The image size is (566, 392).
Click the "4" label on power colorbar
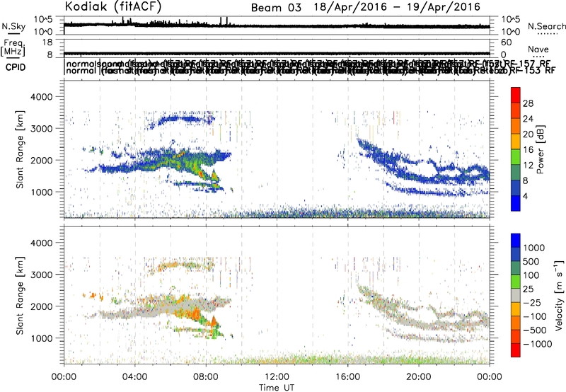click(x=525, y=197)
